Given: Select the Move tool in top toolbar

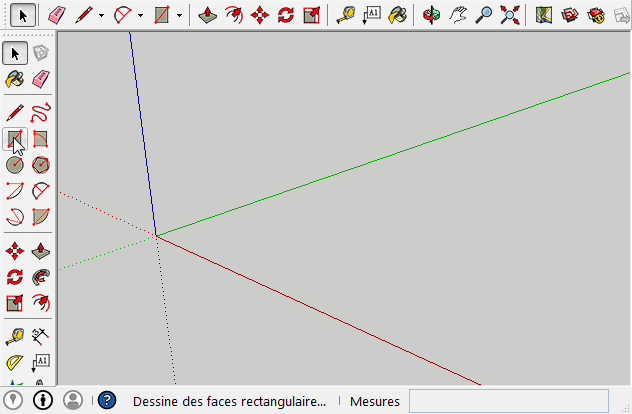Looking at the screenshot, I should (x=260, y=15).
